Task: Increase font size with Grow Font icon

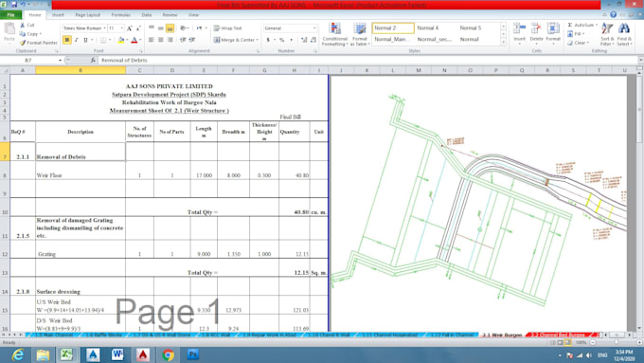Action: click(x=130, y=28)
